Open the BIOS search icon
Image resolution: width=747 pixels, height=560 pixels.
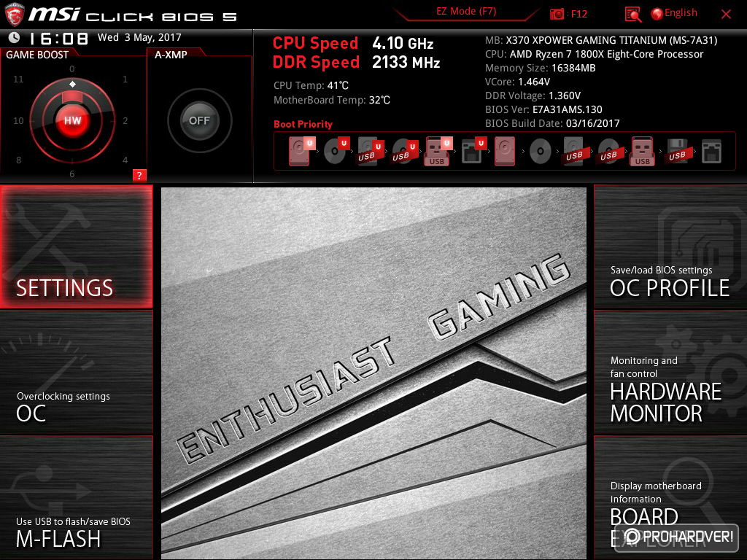(x=632, y=15)
